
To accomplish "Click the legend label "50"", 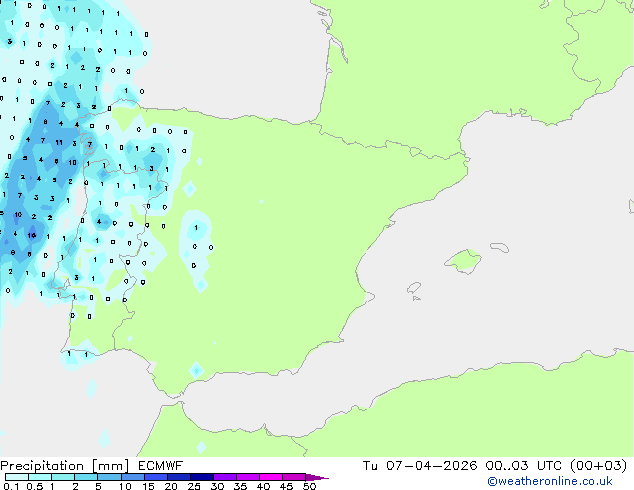I will 309,486.
